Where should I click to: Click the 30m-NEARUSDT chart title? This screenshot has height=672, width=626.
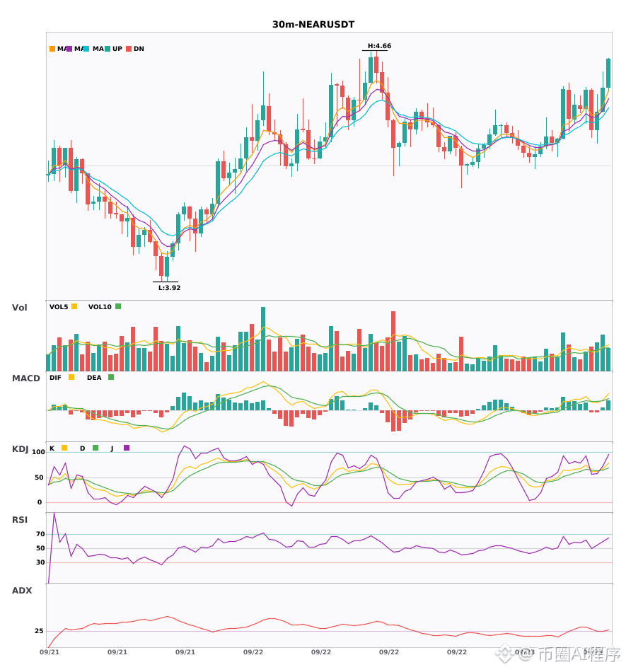[313, 25]
